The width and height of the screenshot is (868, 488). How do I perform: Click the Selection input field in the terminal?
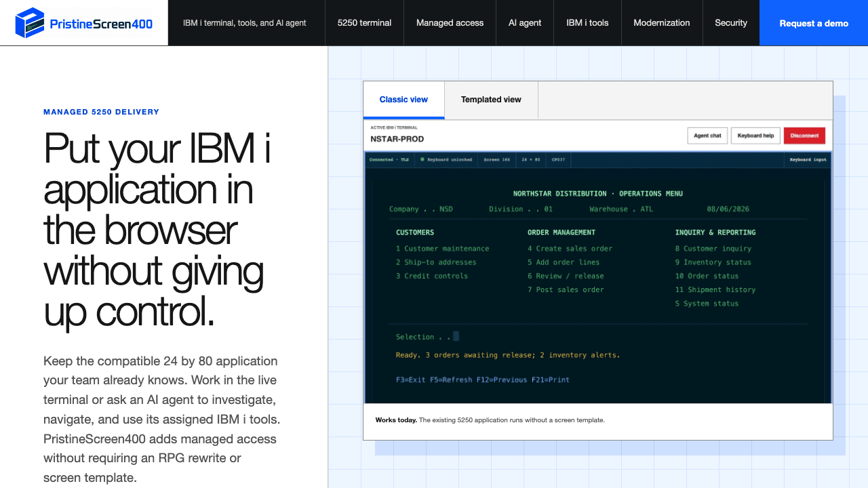(456, 337)
